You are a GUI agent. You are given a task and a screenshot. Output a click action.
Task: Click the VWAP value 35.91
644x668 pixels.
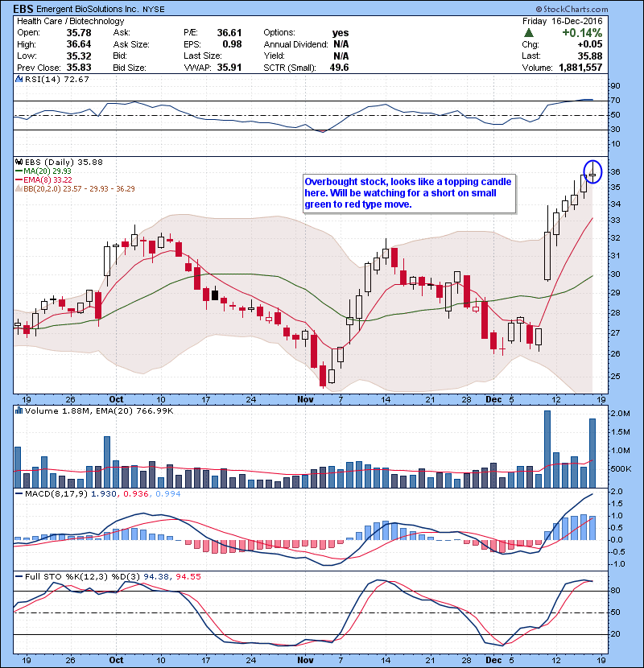[x=229, y=68]
